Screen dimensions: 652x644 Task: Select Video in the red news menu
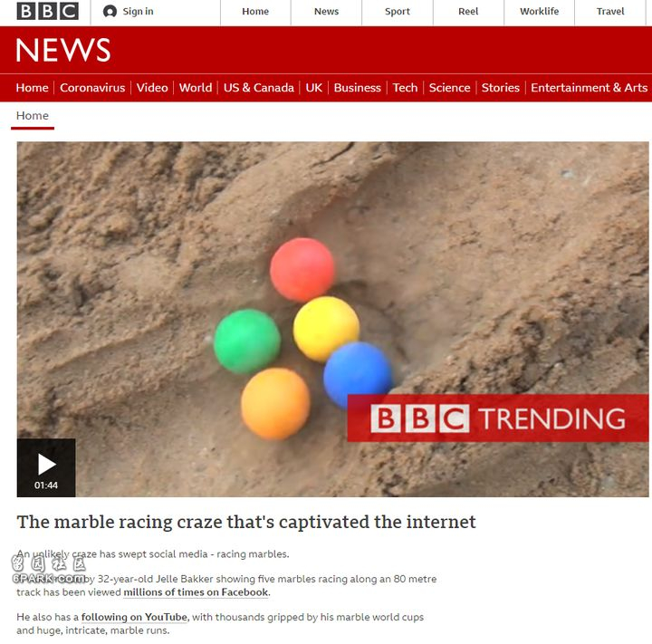click(152, 88)
